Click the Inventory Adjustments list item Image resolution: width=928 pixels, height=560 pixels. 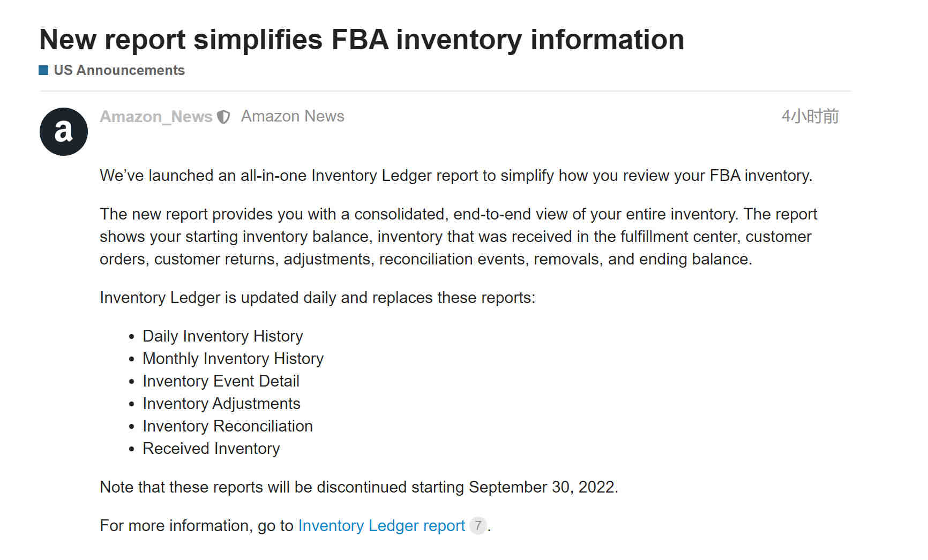pyautogui.click(x=221, y=404)
